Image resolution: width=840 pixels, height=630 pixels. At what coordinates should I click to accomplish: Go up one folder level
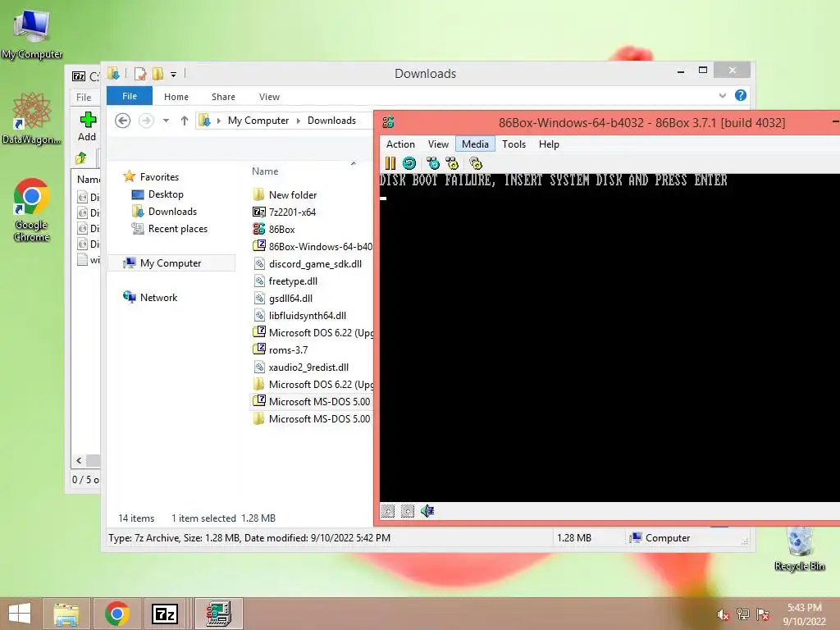point(185,121)
